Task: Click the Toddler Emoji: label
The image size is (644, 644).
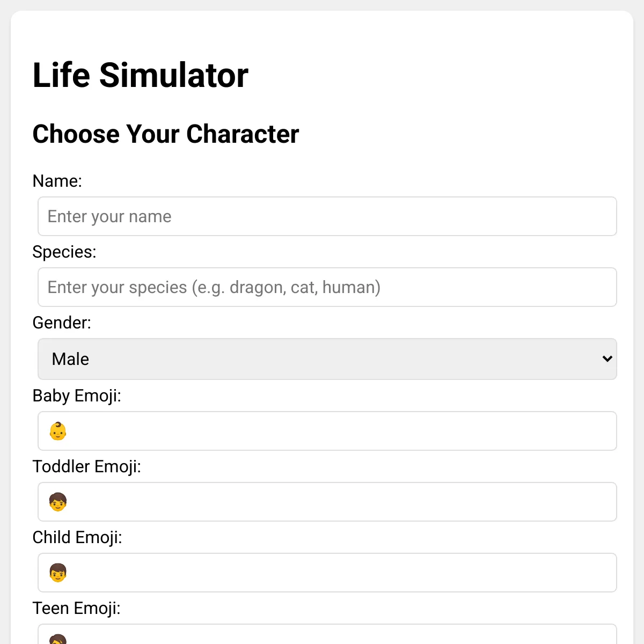Action: (x=87, y=466)
